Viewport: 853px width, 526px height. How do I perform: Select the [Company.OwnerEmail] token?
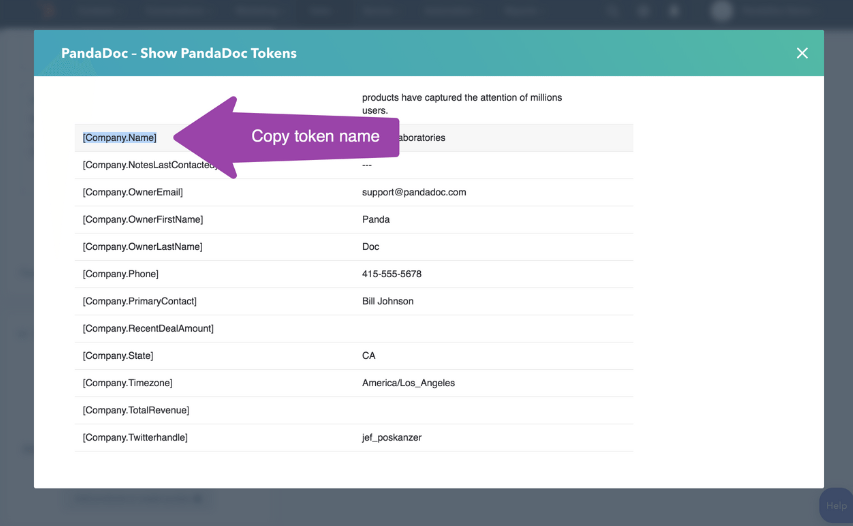point(133,192)
